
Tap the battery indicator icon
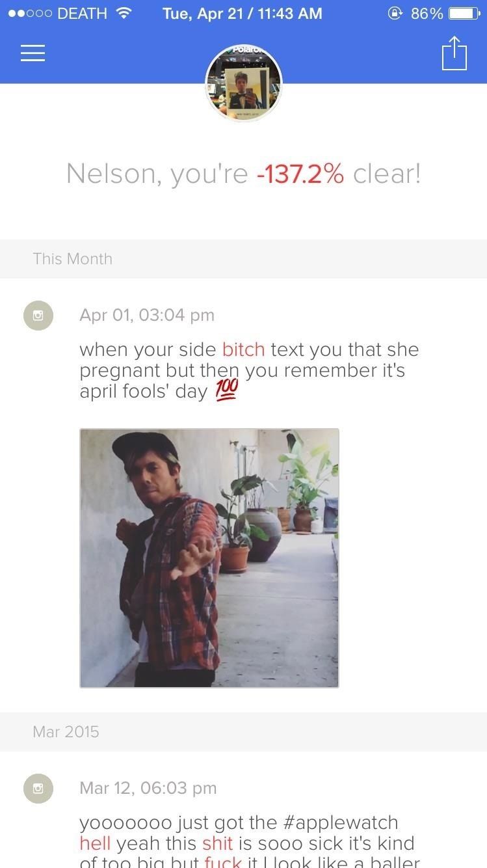[x=465, y=13]
